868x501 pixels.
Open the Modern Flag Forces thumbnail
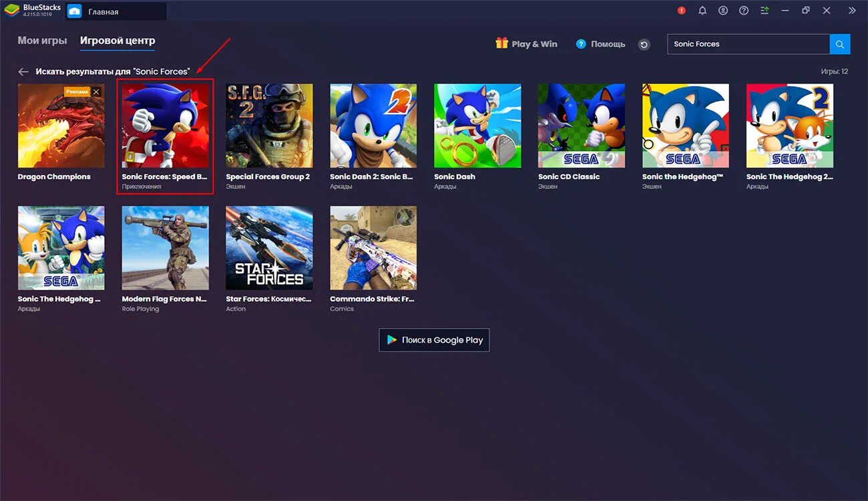[165, 248]
